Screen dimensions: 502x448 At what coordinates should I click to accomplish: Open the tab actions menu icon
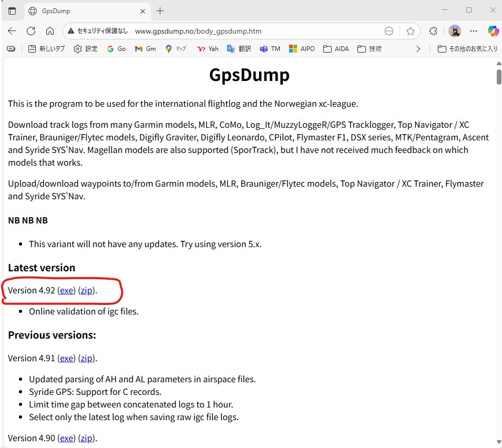pyautogui.click(x=12, y=11)
